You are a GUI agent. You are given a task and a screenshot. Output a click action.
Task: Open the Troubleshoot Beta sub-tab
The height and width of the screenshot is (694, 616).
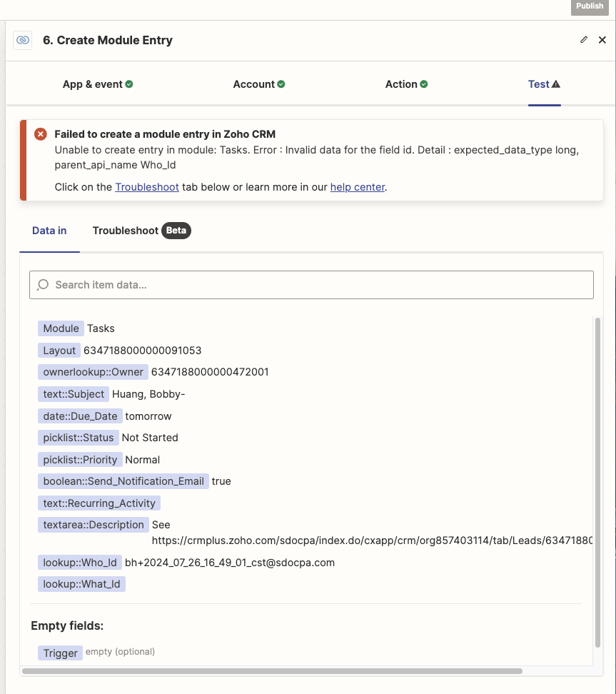pos(141,231)
